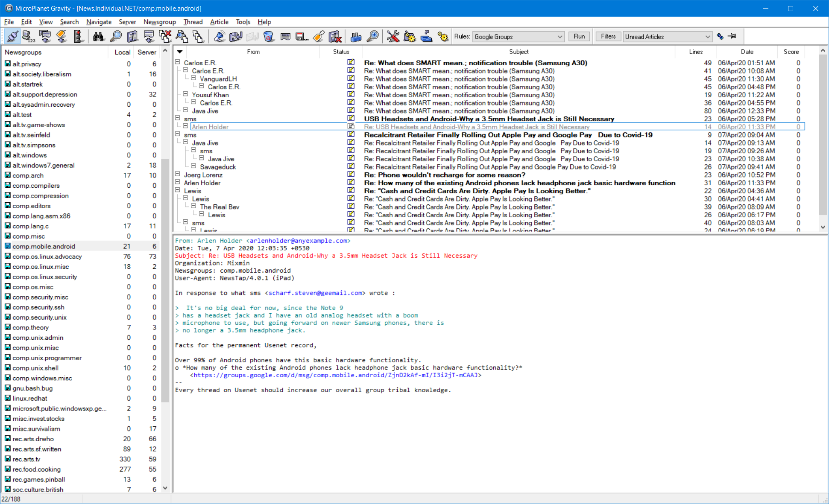
Task: Toggle status icon on Joerg Lorenz article
Action: point(351,174)
